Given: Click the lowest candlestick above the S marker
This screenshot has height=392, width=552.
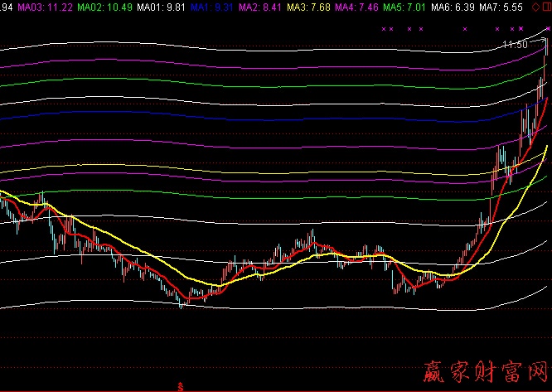Looking at the screenshot, I should 182,304.
